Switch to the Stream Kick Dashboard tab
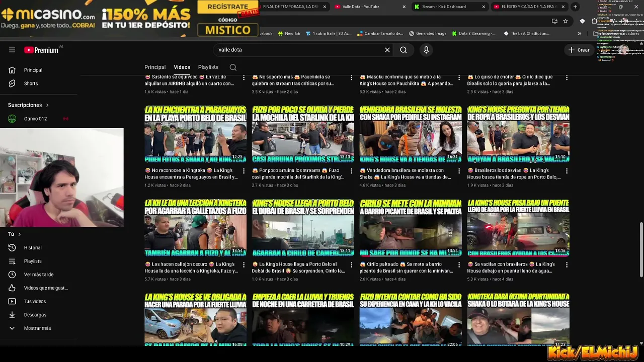 tap(450, 7)
